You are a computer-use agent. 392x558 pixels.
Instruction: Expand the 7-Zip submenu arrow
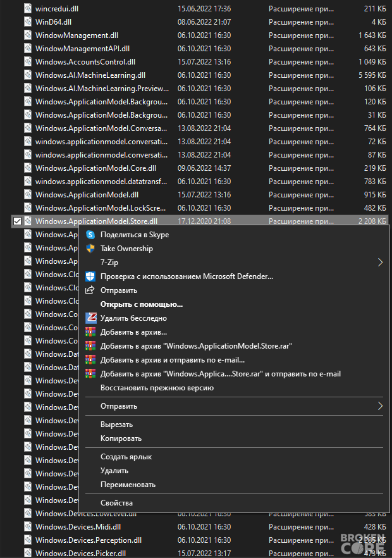coord(380,263)
